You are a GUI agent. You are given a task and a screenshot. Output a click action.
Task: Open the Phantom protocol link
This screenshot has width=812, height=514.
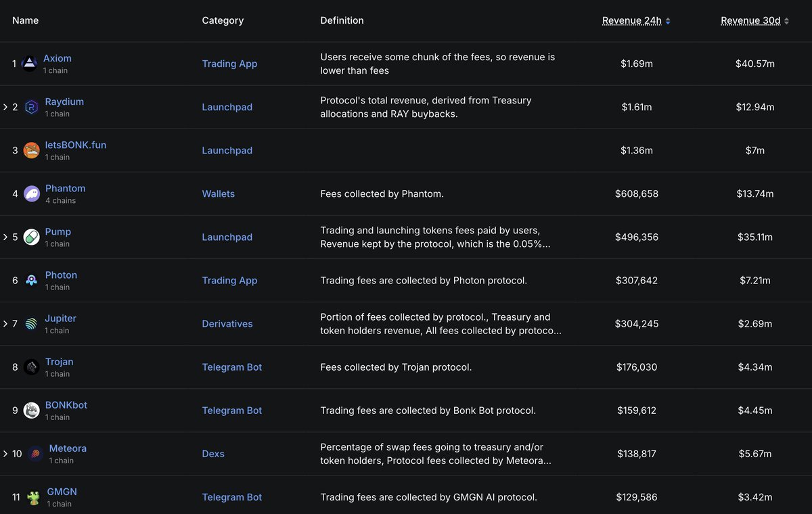[x=65, y=188]
